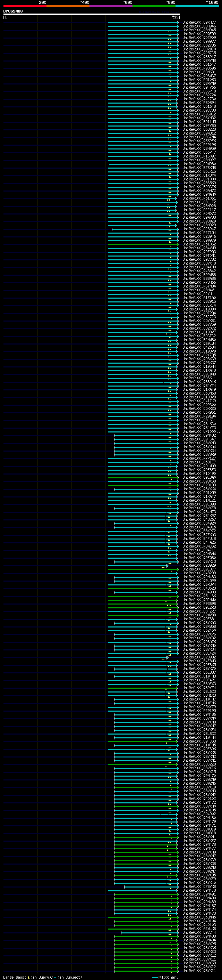Select label UniRef100_P04711
222x980 pixels.
[x=199, y=550]
